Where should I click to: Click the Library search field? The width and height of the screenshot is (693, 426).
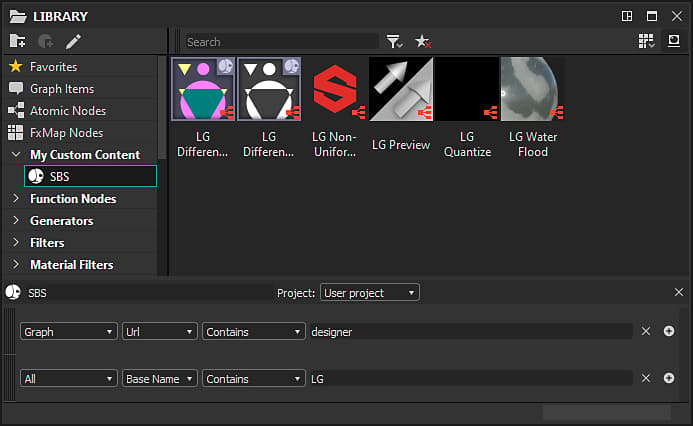pyautogui.click(x=282, y=42)
